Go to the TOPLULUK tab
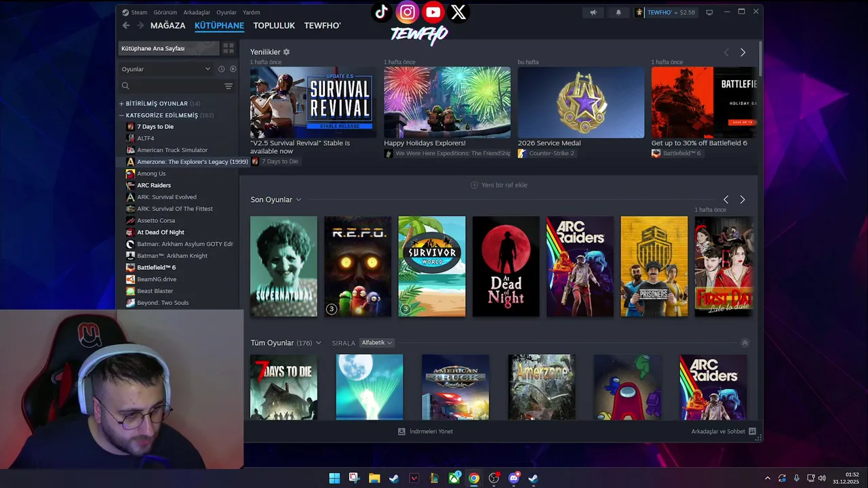The height and width of the screenshot is (488, 868). (274, 26)
